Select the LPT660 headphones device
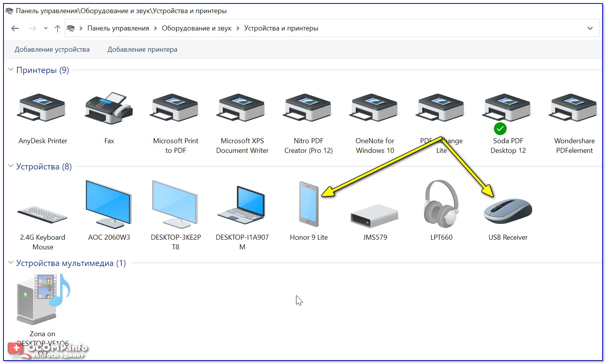The width and height of the screenshot is (606, 364). (441, 205)
